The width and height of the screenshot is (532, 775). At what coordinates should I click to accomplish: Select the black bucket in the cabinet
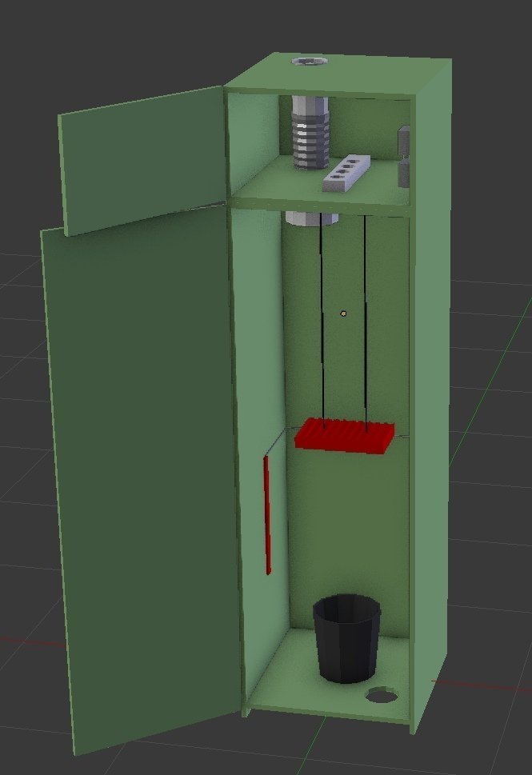point(346,639)
